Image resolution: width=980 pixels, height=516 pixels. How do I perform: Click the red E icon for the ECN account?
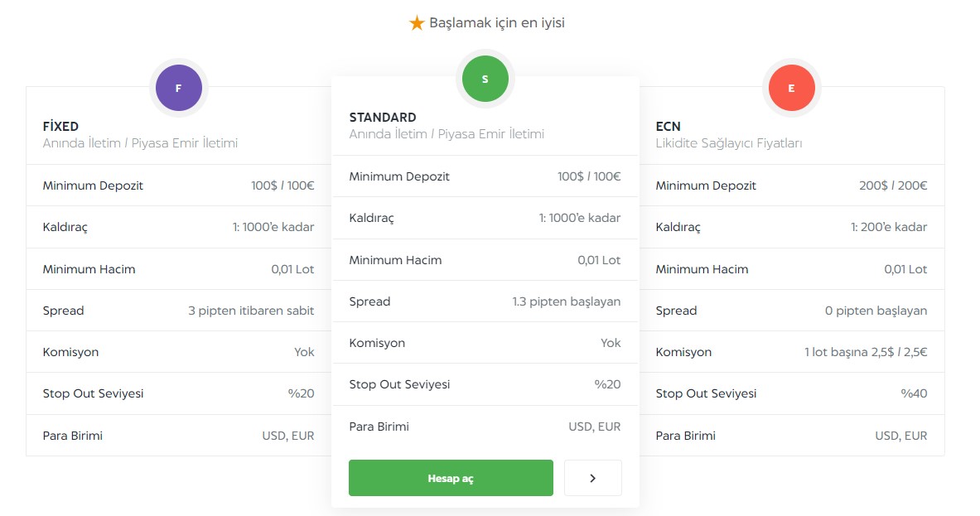point(791,88)
